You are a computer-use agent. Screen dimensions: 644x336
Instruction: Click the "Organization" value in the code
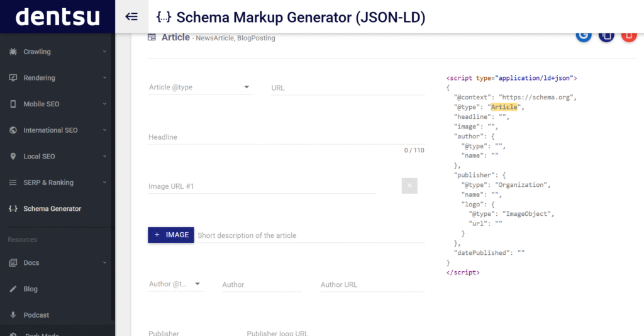pos(521,185)
